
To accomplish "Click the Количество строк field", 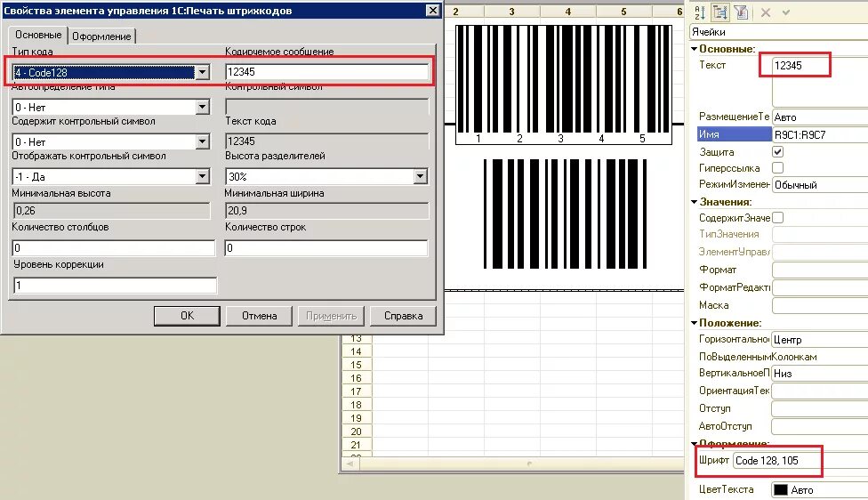I will pos(326,247).
